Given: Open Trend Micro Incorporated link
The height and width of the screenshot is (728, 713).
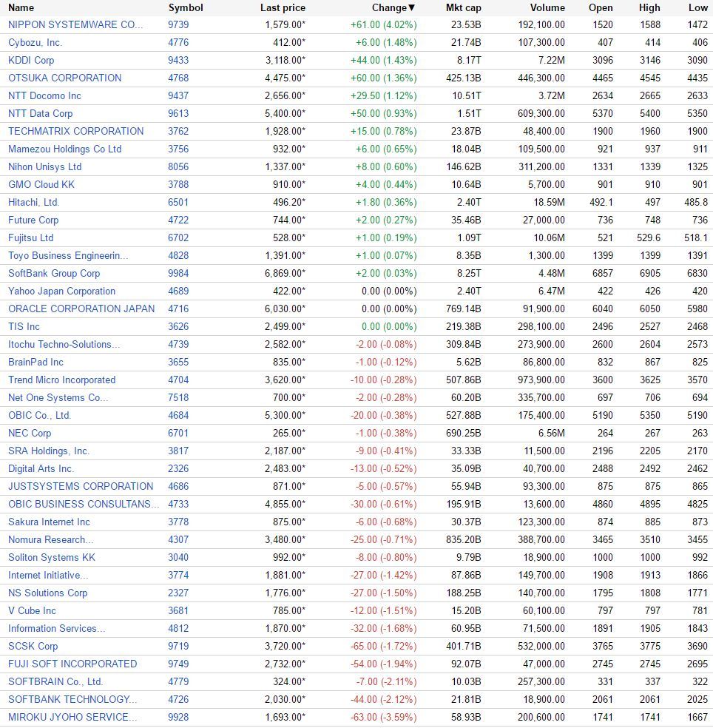Looking at the screenshot, I should pyautogui.click(x=61, y=380).
